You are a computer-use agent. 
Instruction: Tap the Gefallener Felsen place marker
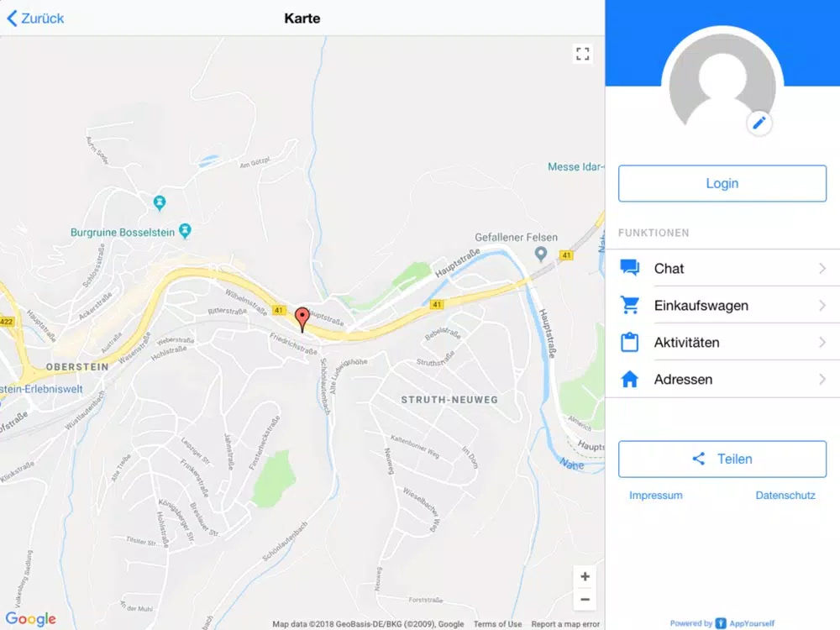[x=541, y=254]
